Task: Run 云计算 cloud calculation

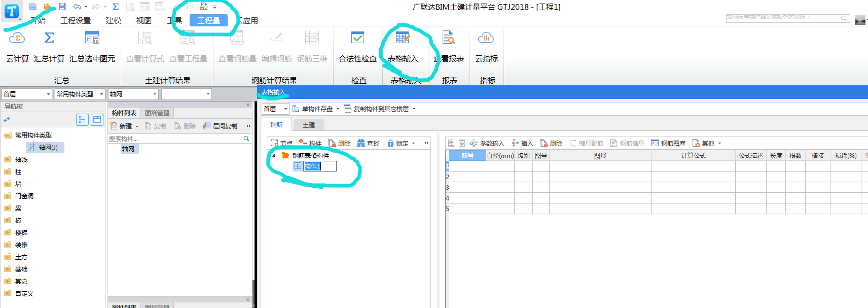Action: pos(17,47)
